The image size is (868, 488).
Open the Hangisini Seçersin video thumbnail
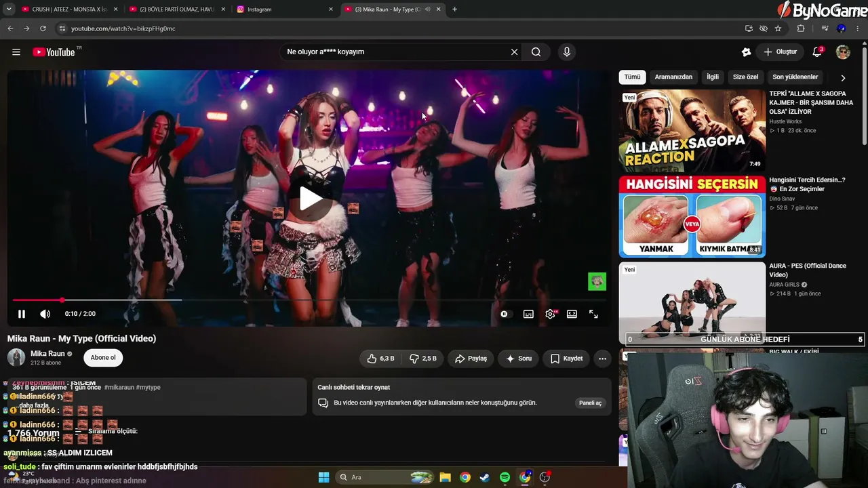692,217
